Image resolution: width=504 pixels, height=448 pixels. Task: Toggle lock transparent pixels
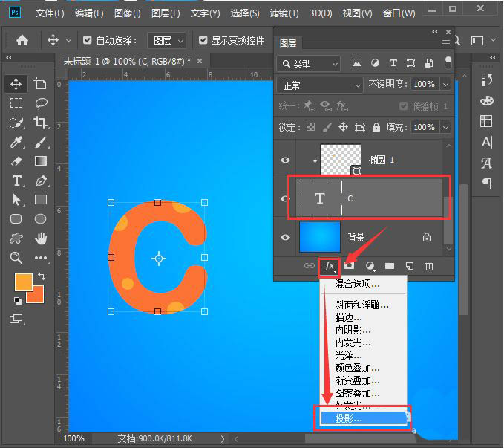point(310,127)
